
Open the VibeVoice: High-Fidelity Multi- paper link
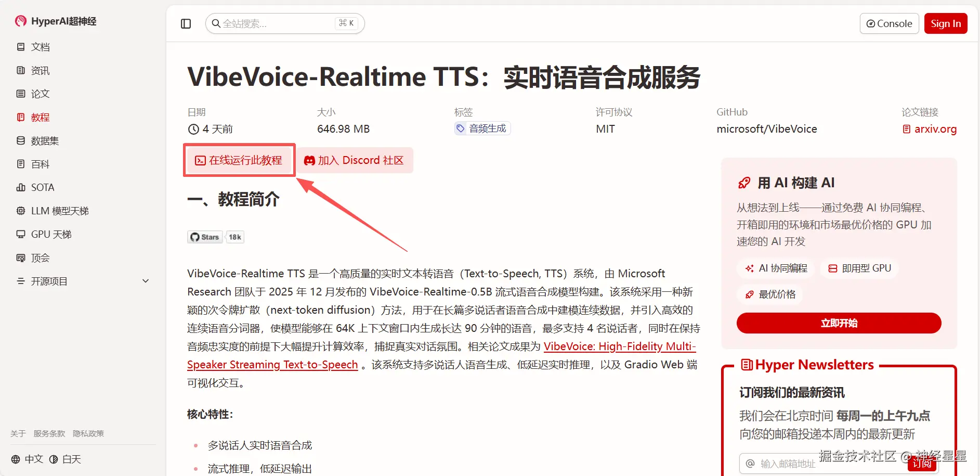[x=620, y=346]
